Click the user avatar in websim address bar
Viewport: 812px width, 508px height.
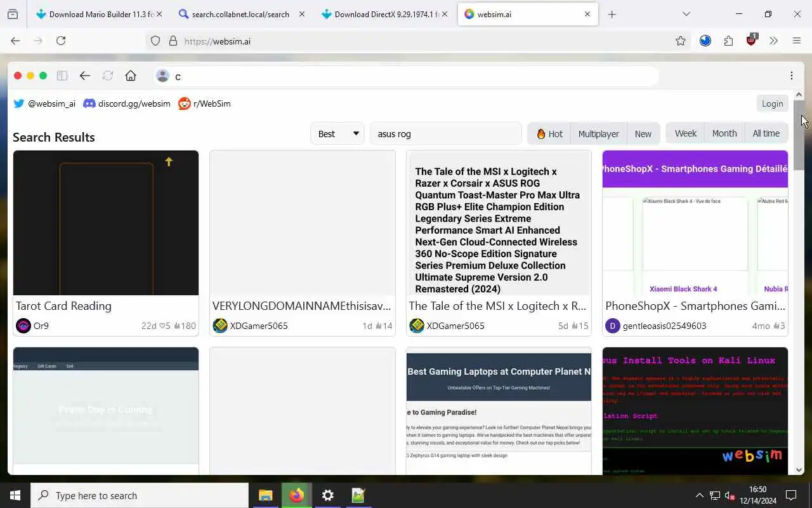click(x=163, y=76)
